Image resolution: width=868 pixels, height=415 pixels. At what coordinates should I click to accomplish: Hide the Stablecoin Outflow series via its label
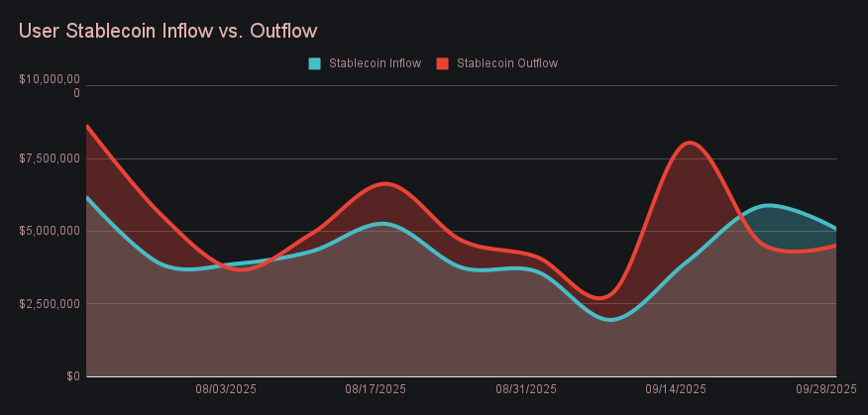(x=506, y=63)
